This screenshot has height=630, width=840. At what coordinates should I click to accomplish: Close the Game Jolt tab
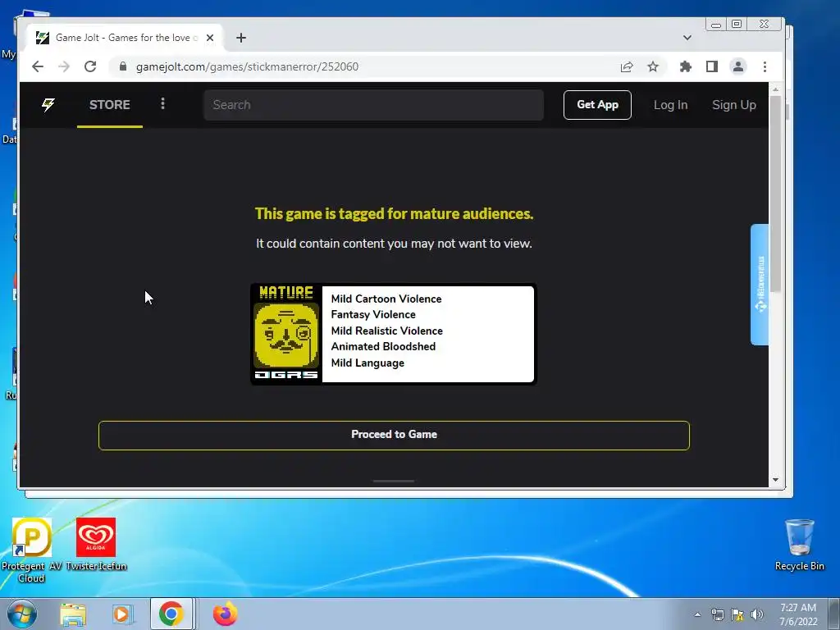coord(210,38)
